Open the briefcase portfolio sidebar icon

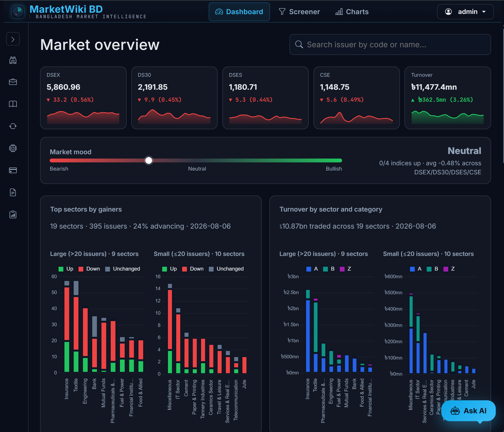13,82
